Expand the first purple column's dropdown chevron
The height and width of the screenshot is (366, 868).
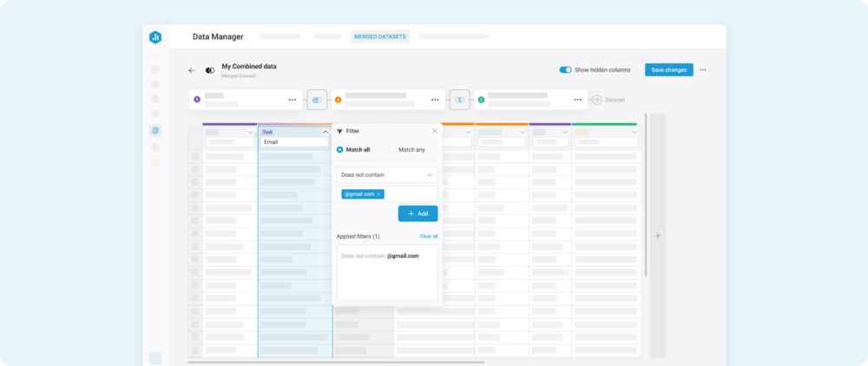[253, 133]
